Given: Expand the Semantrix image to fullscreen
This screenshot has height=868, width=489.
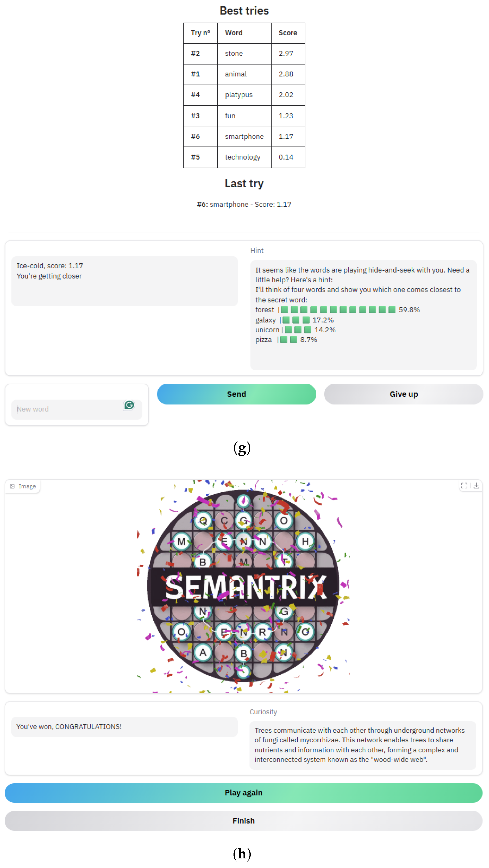Looking at the screenshot, I should (464, 486).
